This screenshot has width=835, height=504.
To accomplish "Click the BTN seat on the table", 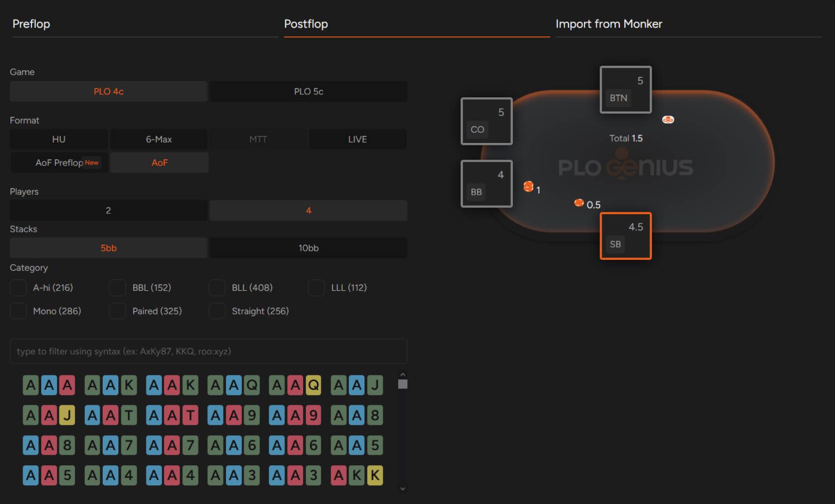I will [626, 90].
